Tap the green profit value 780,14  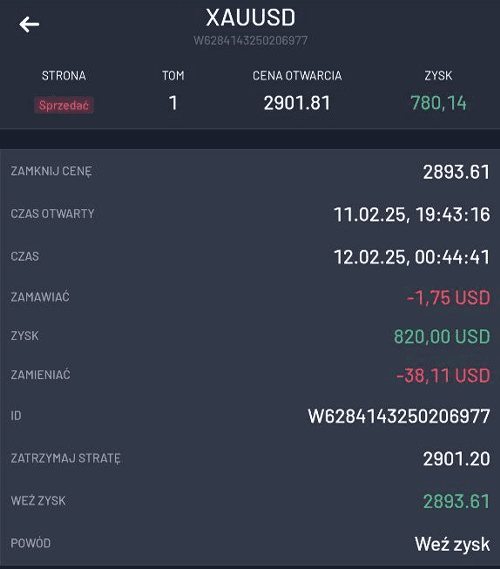click(438, 103)
